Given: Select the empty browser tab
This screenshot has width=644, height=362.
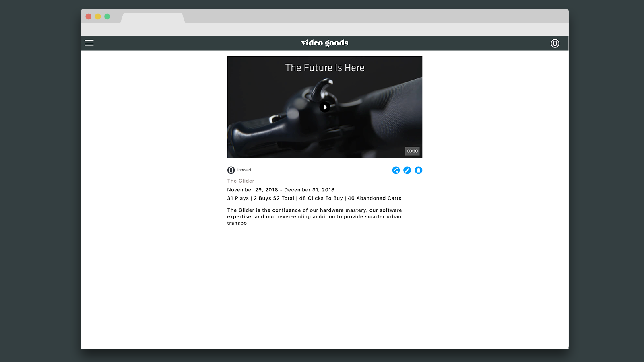Looking at the screenshot, I should [x=153, y=18].
